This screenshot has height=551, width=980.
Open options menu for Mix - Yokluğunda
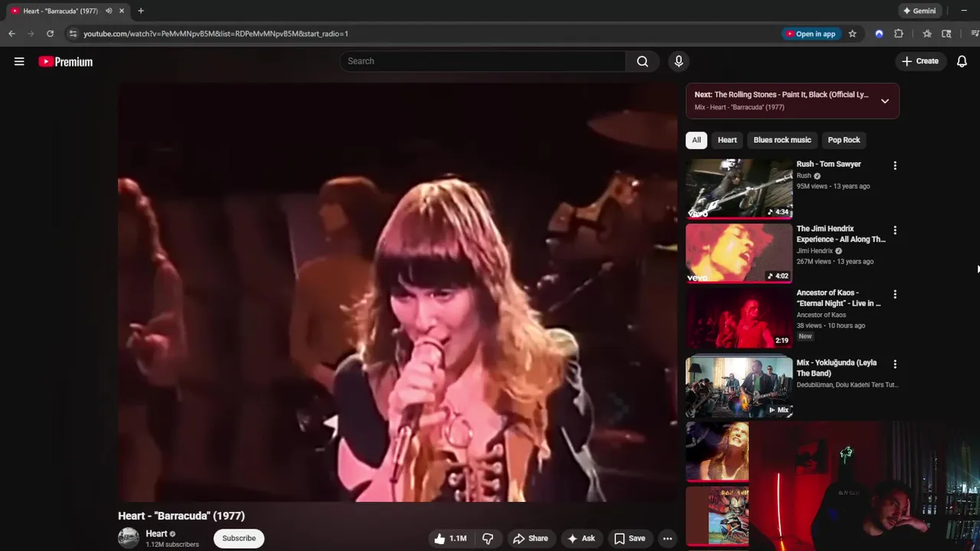click(895, 364)
